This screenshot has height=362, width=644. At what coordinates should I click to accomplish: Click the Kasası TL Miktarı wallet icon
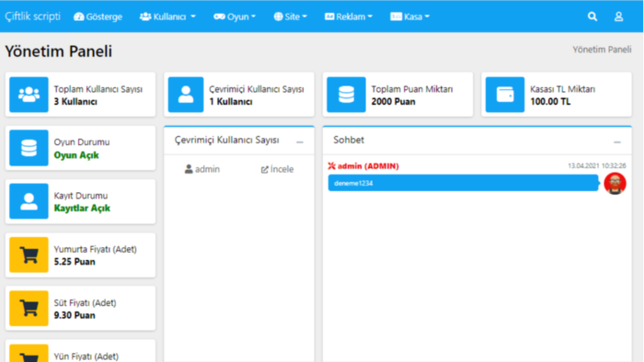tap(505, 95)
